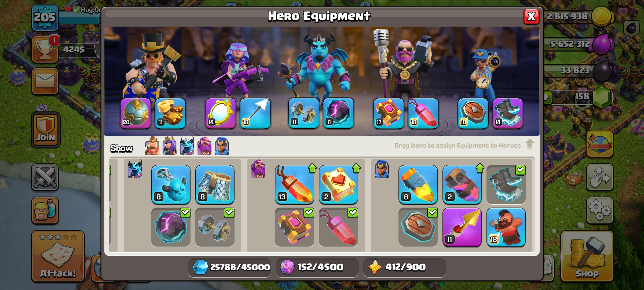Screen dimensions: 644x290
Task: Show only Grand Warden equipment
Action: point(204,146)
